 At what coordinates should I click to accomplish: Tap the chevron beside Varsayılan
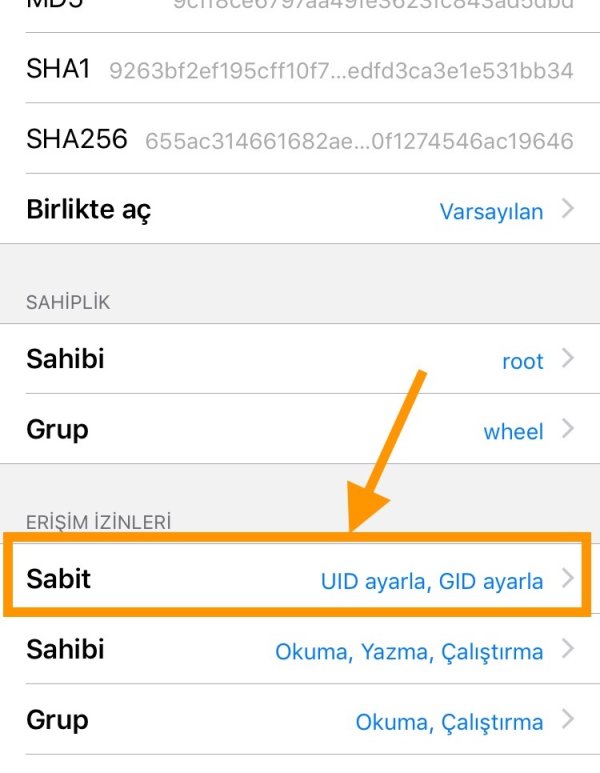568,209
